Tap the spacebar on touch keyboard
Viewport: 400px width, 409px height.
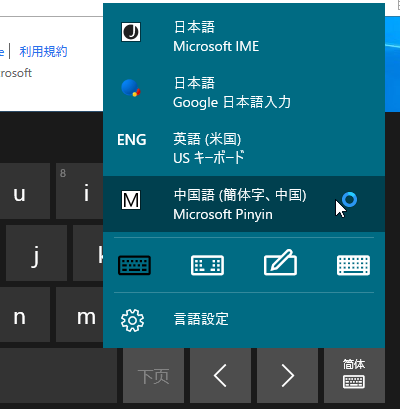point(58,375)
